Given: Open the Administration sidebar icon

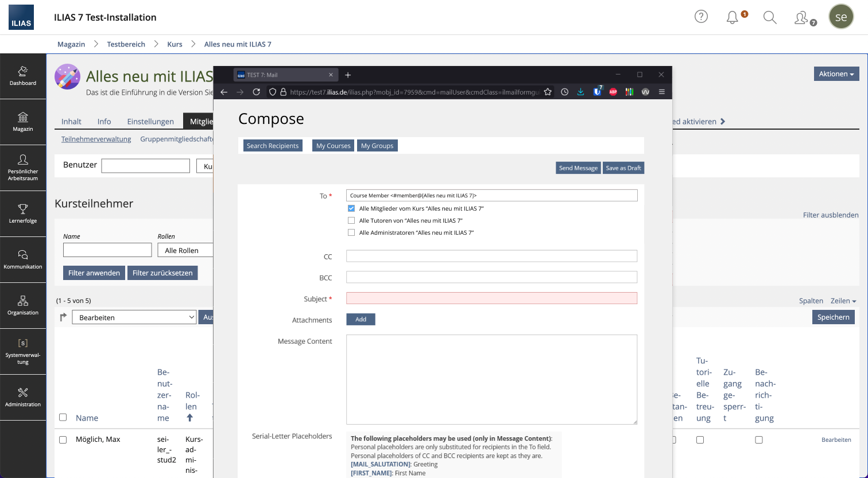Looking at the screenshot, I should coord(23,397).
